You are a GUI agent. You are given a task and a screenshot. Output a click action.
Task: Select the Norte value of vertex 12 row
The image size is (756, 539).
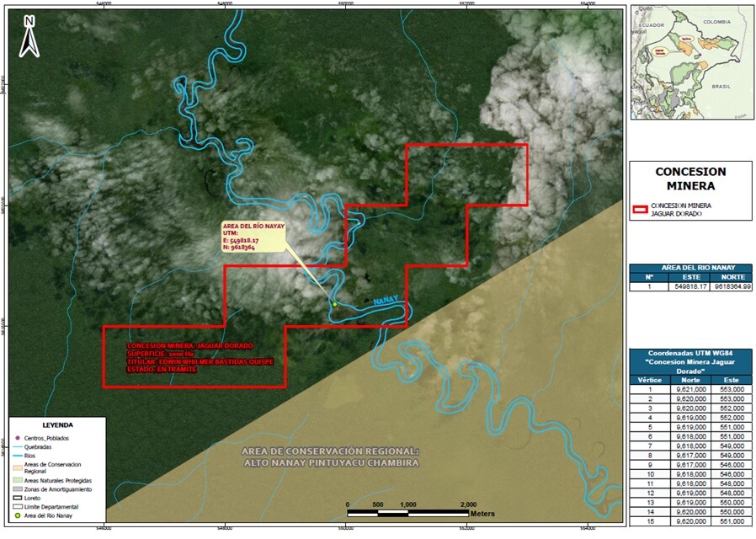click(x=690, y=494)
